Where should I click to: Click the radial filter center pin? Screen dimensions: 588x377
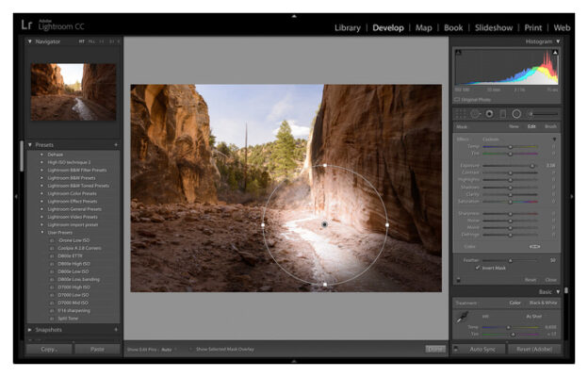coord(324,224)
